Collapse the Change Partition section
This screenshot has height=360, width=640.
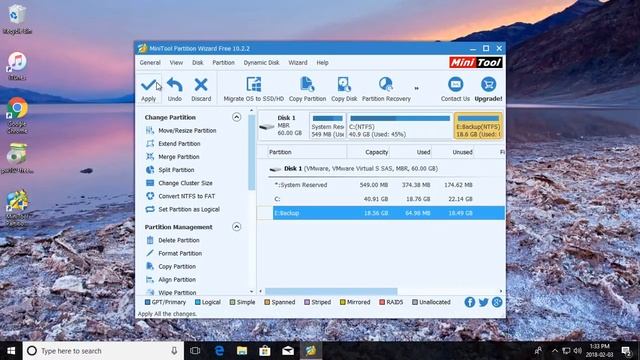pyautogui.click(x=236, y=117)
